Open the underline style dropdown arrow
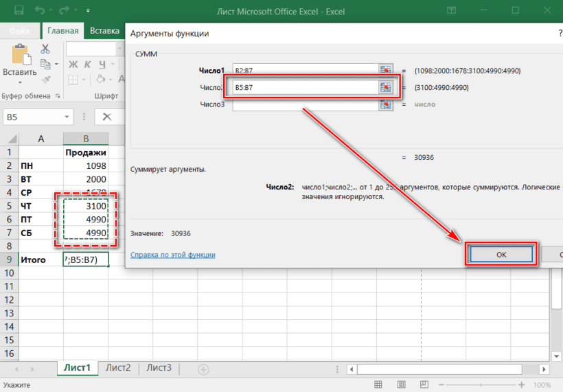The height and width of the screenshot is (392, 563). pyautogui.click(x=113, y=65)
